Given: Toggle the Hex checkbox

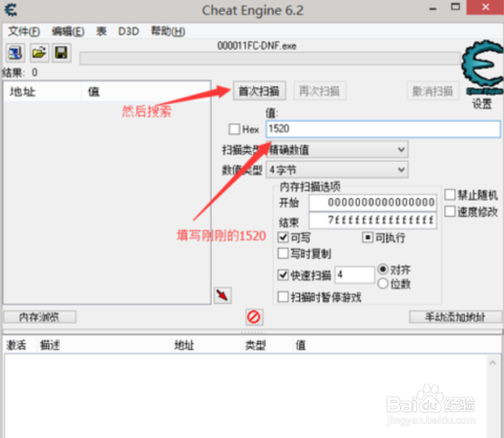Looking at the screenshot, I should tap(234, 129).
